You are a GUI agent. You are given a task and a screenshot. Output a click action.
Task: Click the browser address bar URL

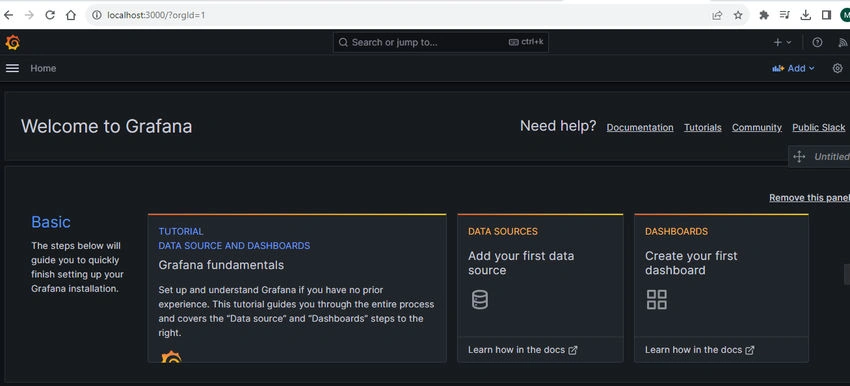(156, 15)
